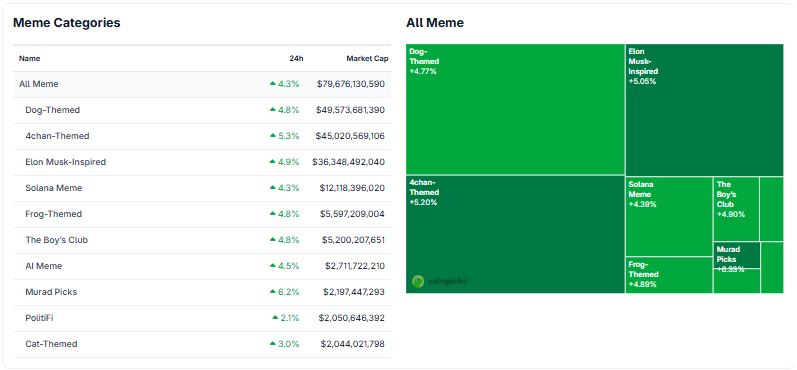797x370 pixels.
Task: Click the CoinGecko logo watermark in treemap
Action: (439, 281)
